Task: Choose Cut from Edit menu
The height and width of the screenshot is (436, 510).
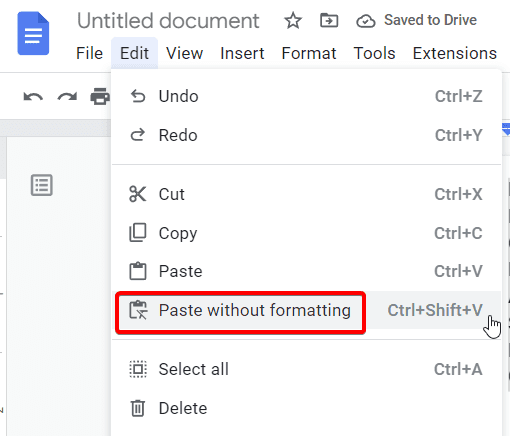Action: click(307, 194)
